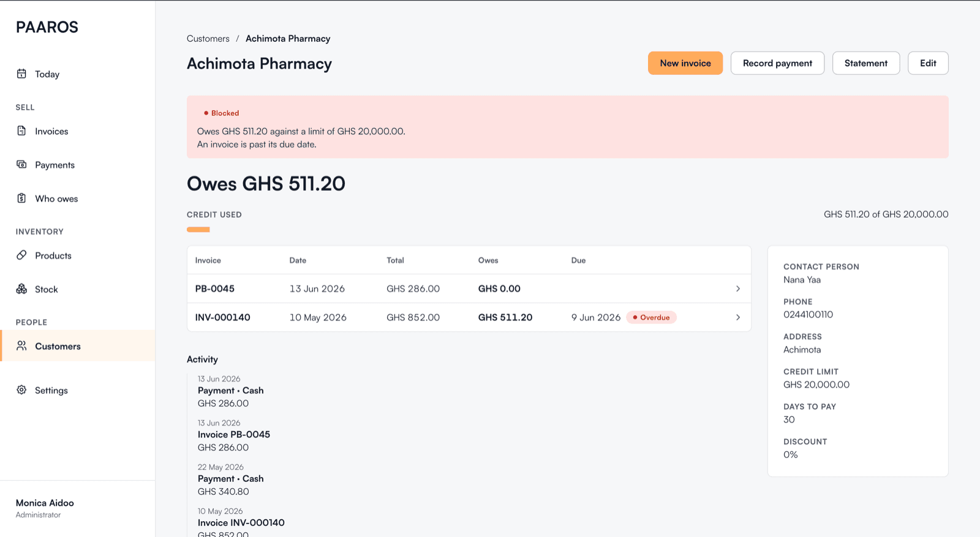The image size is (980, 537).
Task: Click the Overdue status badge
Action: point(651,318)
